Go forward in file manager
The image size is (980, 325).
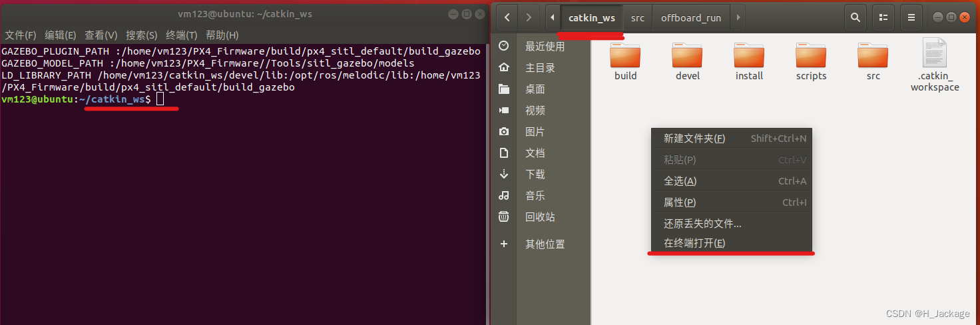pyautogui.click(x=529, y=18)
